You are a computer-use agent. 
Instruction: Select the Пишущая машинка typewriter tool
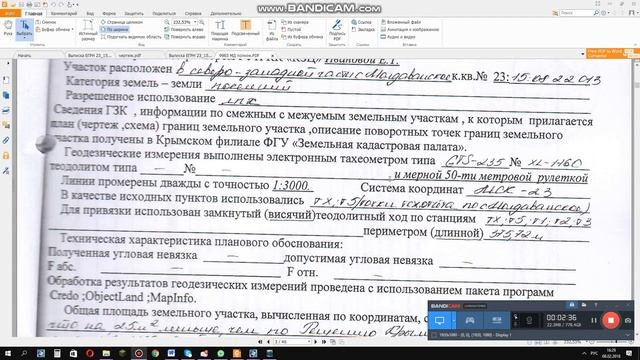coord(220,30)
